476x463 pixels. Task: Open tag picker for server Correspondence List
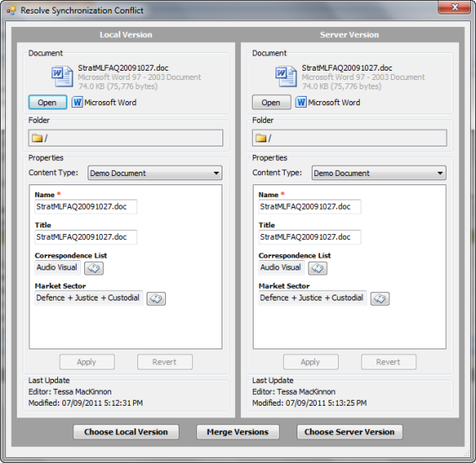pos(318,269)
